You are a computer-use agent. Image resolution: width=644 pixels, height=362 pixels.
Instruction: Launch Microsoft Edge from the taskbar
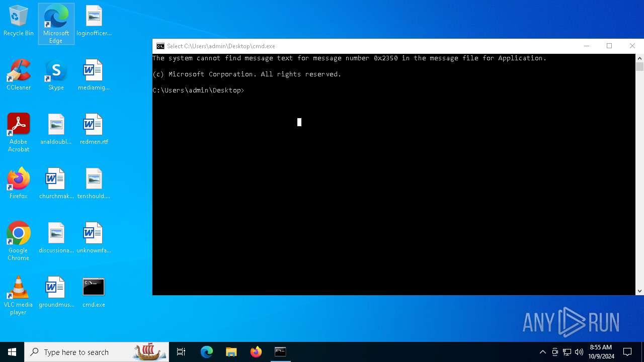(207, 352)
